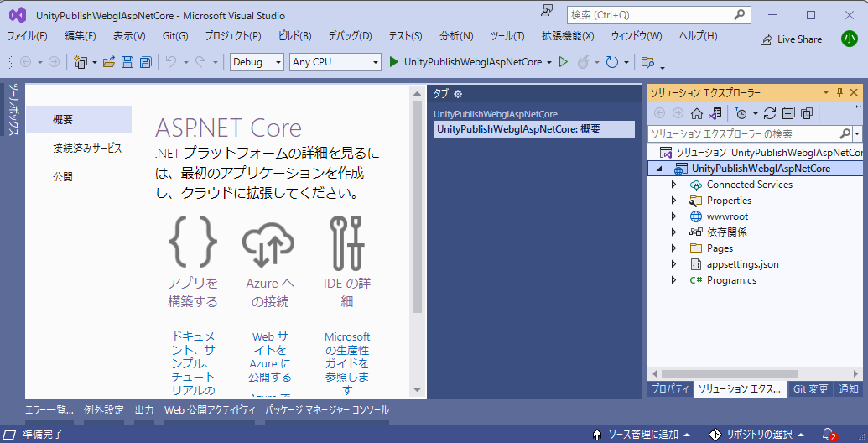Click the Hot Reload flame icon
The height and width of the screenshot is (443, 868).
click(583, 62)
